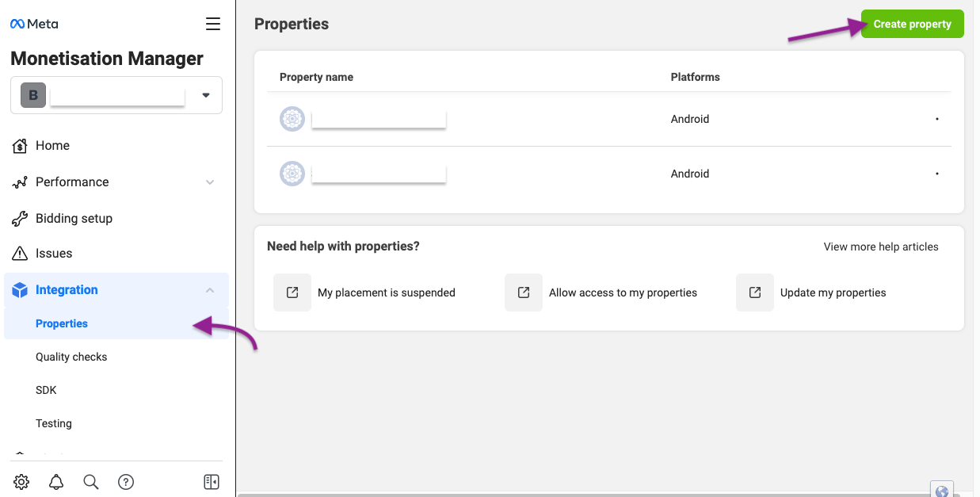Open the Allow access to my properties article

pyautogui.click(x=623, y=292)
